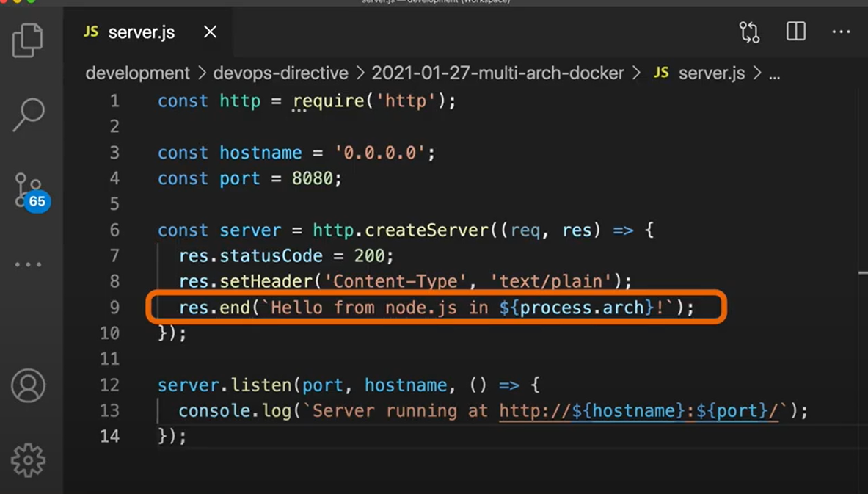
Task: Open editor more actions ellipsis
Action: click(x=841, y=32)
